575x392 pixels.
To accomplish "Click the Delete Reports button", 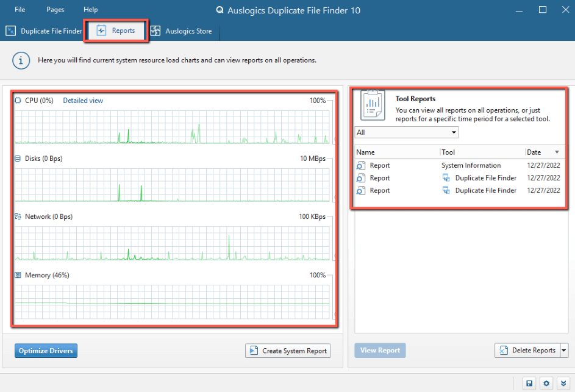I will click(x=527, y=350).
